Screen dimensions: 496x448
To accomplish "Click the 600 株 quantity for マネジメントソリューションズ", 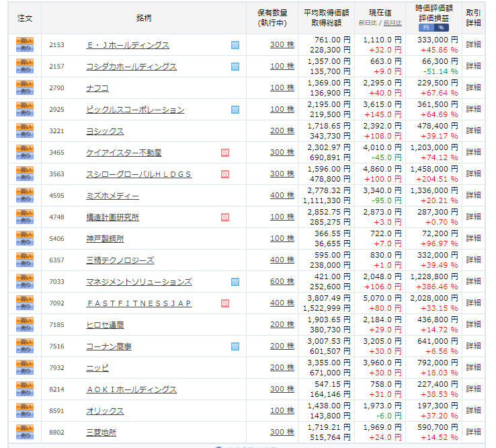I will point(282,281).
